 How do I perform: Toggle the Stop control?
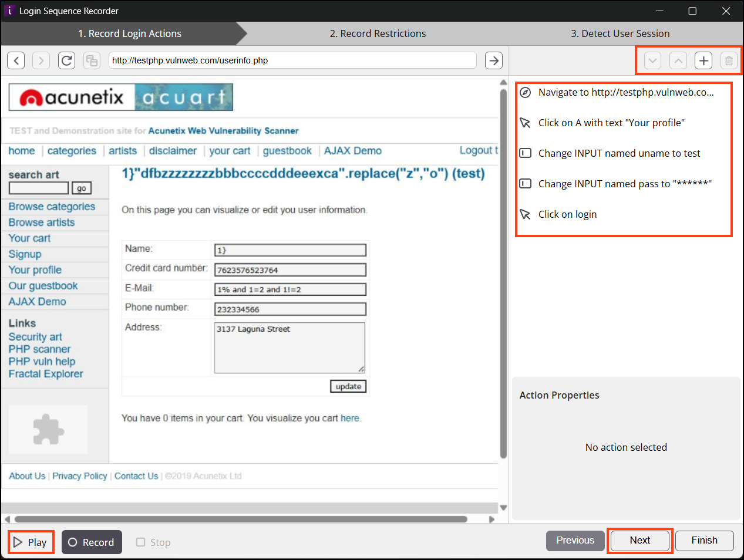(153, 542)
